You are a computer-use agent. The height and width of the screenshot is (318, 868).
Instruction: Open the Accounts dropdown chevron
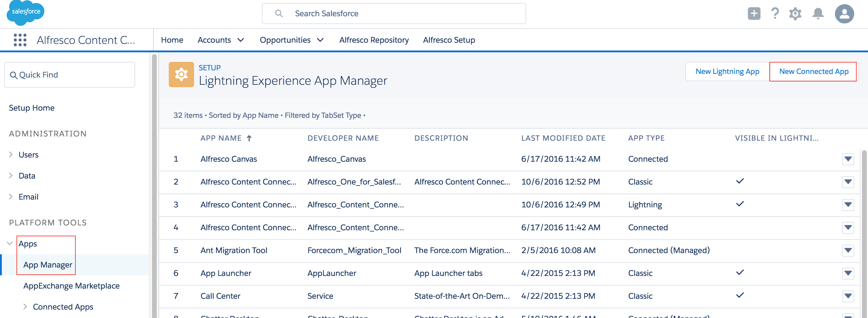pos(241,40)
